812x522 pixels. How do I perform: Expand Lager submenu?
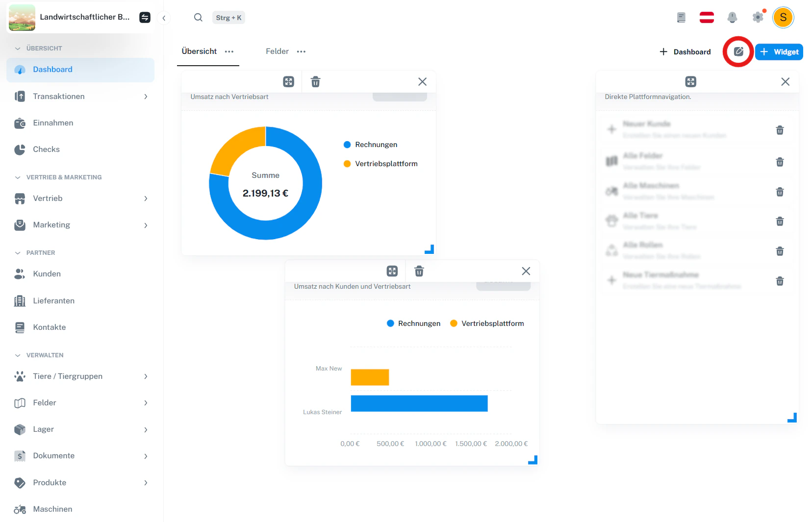coord(146,430)
